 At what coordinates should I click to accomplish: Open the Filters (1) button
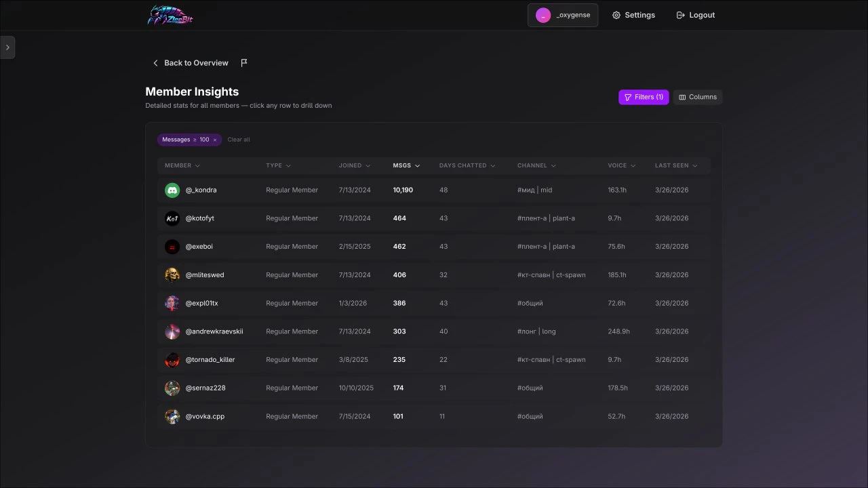tap(644, 97)
